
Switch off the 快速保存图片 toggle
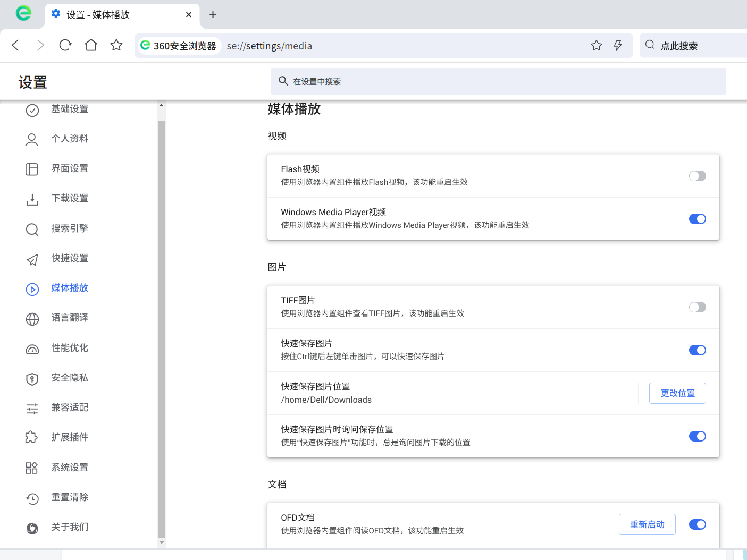click(697, 350)
